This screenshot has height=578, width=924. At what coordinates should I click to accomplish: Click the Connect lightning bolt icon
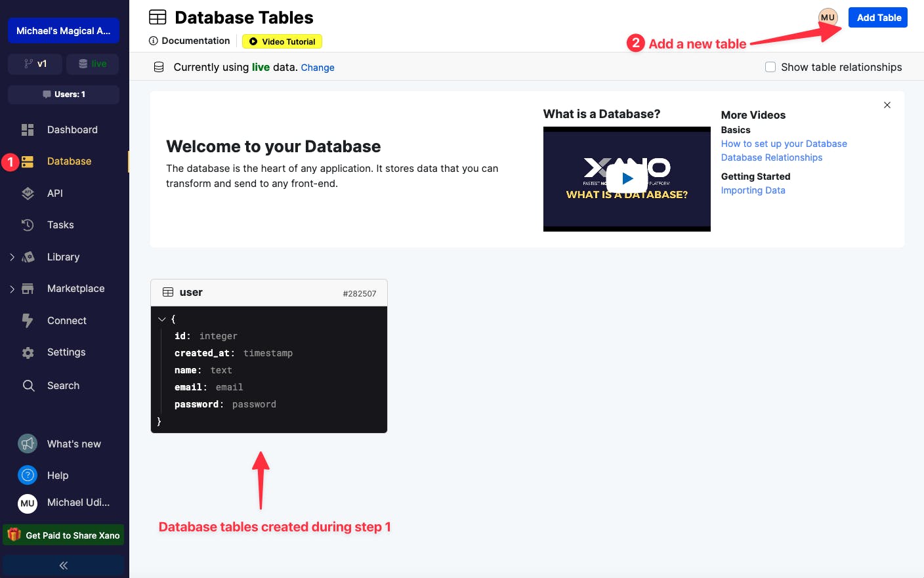click(x=28, y=321)
